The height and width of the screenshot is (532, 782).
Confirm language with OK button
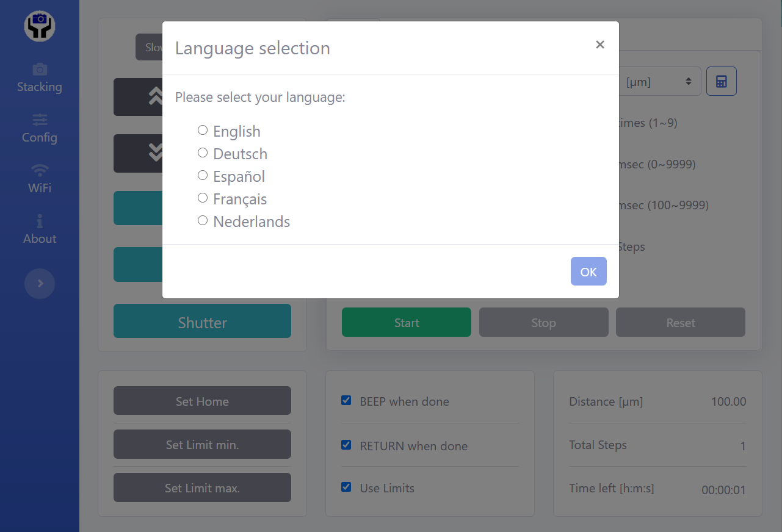(x=588, y=271)
